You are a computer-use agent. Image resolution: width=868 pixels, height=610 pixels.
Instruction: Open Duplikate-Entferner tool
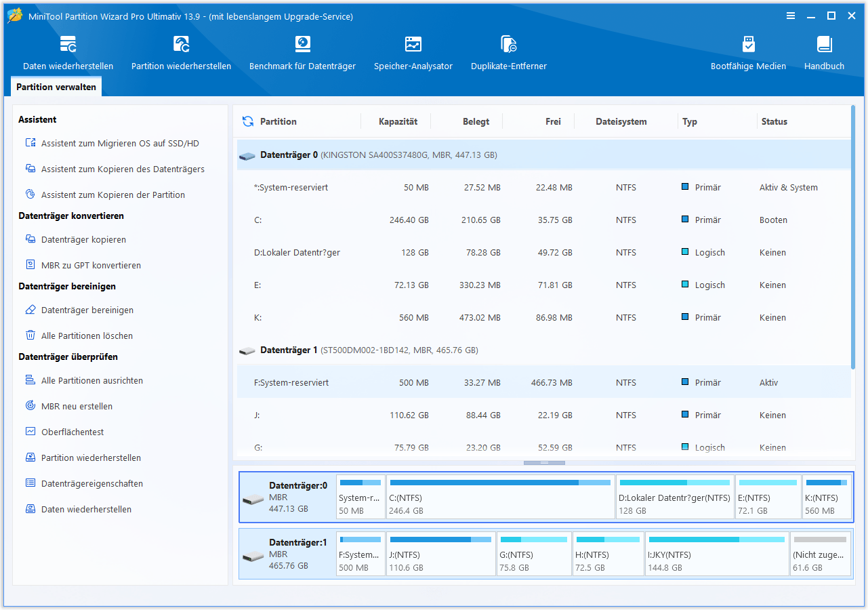(509, 53)
